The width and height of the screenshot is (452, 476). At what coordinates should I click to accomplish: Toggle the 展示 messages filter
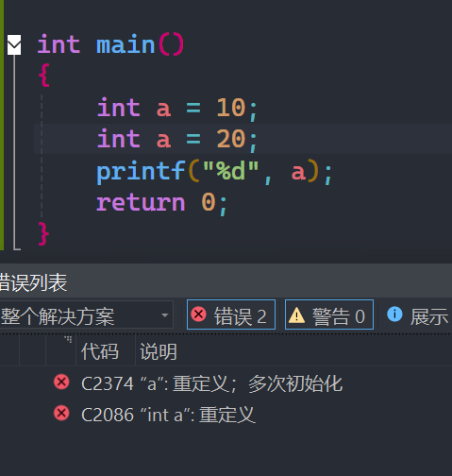pos(418,315)
